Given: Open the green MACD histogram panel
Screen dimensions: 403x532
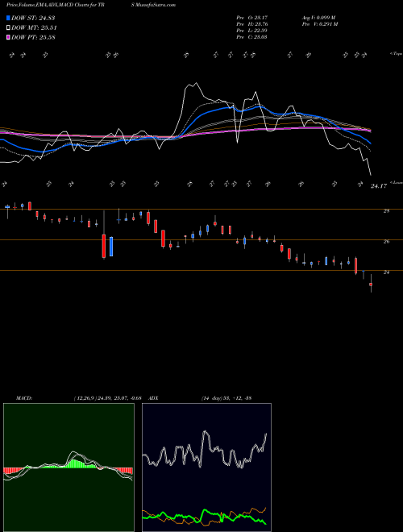Looking at the screenshot, I should click(x=69, y=468).
